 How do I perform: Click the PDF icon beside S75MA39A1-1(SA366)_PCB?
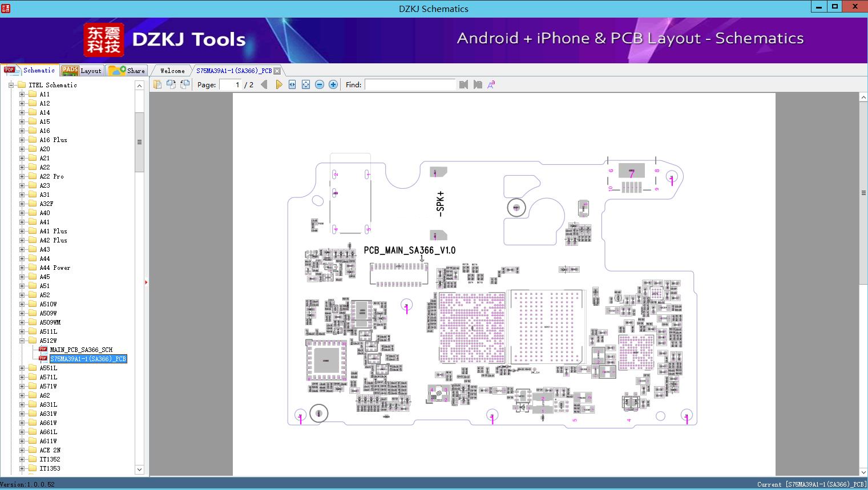pos(43,358)
